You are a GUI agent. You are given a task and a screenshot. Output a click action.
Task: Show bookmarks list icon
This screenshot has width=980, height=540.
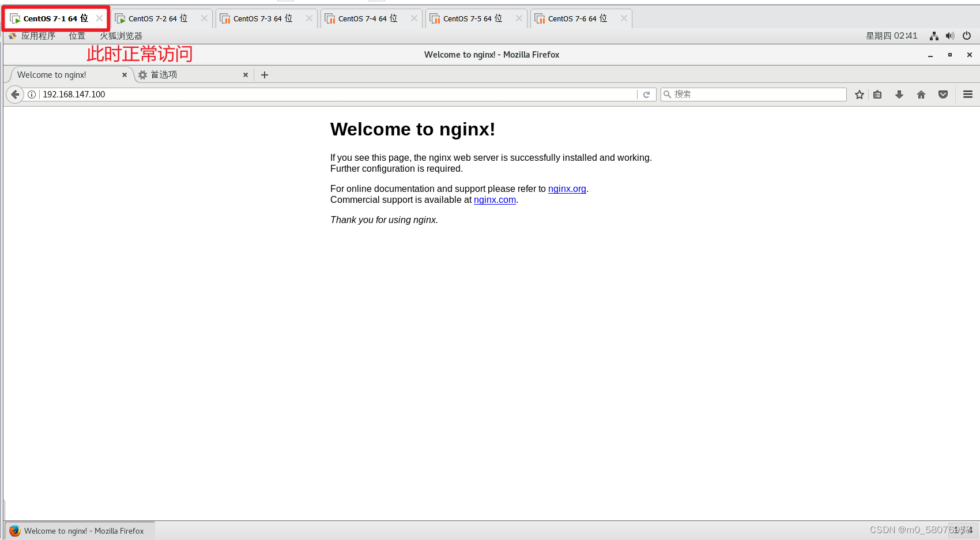tap(877, 95)
